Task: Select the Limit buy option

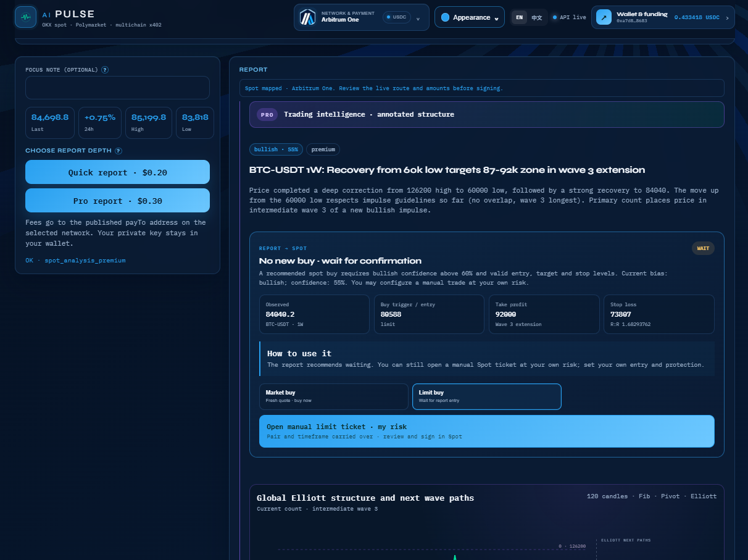Action: point(487,396)
